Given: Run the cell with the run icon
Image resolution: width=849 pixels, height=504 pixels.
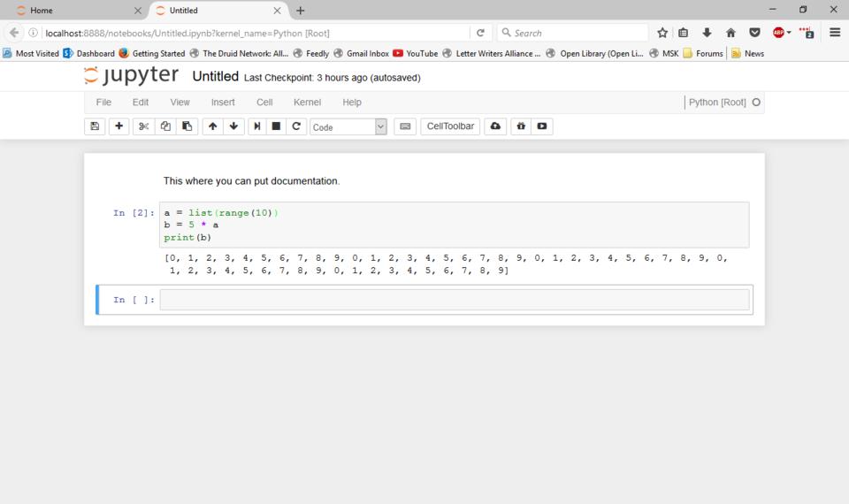Looking at the screenshot, I should click(257, 126).
